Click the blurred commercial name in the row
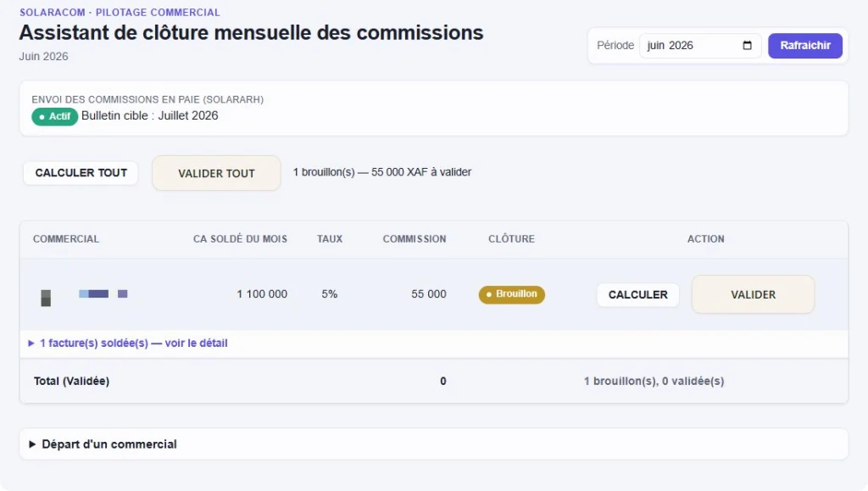The image size is (868, 491). pyautogui.click(x=103, y=294)
